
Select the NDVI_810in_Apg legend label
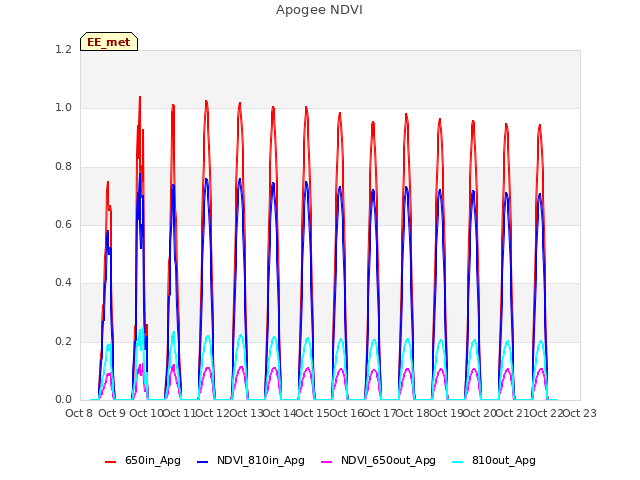[261, 460]
